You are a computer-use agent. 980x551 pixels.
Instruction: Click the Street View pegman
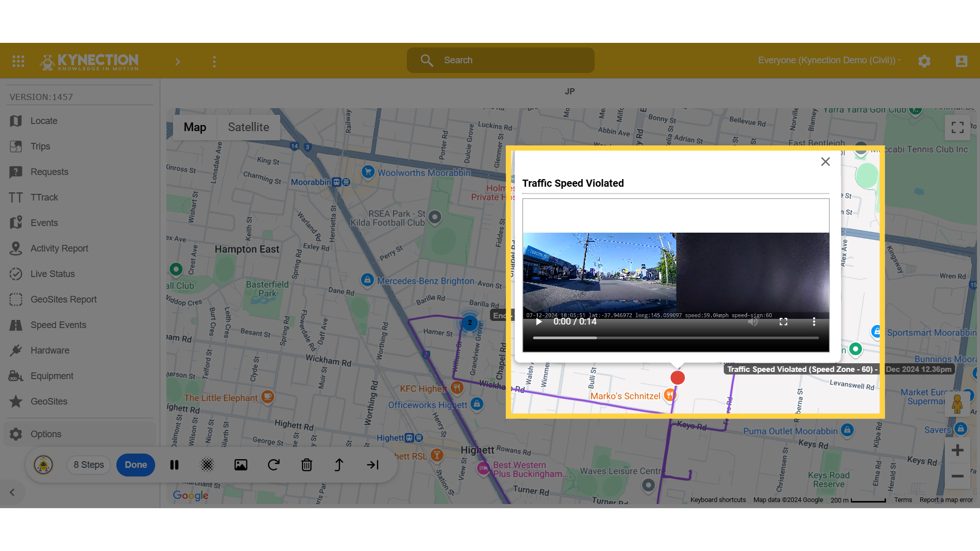(x=958, y=404)
